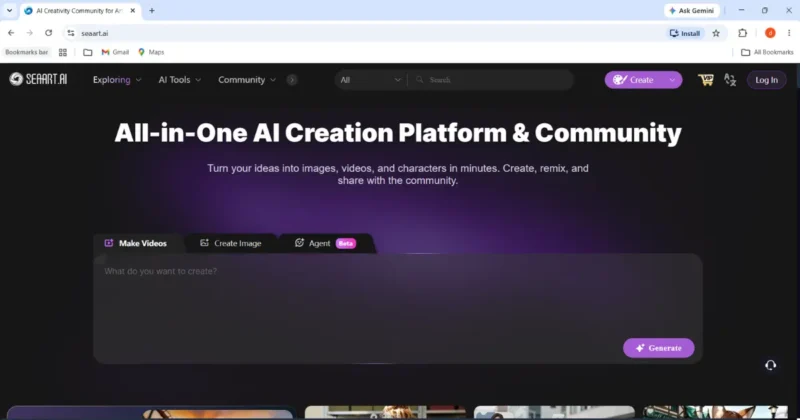Close the AI Creativity Community tab
This screenshot has width=800, height=420.
[x=133, y=10]
